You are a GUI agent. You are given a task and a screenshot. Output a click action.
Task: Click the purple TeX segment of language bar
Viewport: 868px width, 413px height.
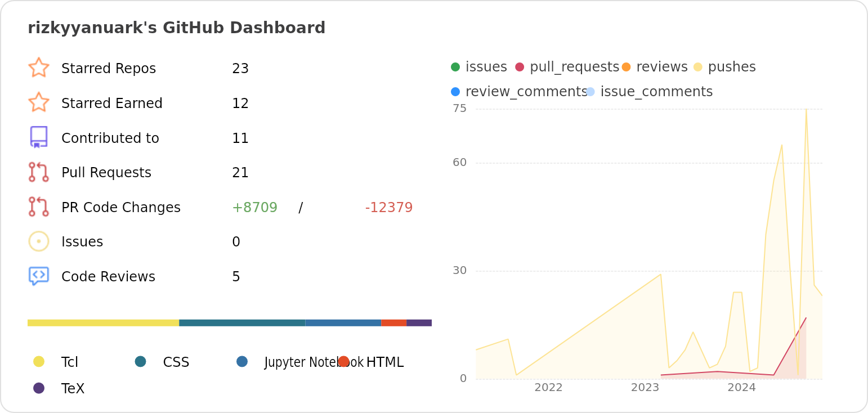pyautogui.click(x=419, y=323)
